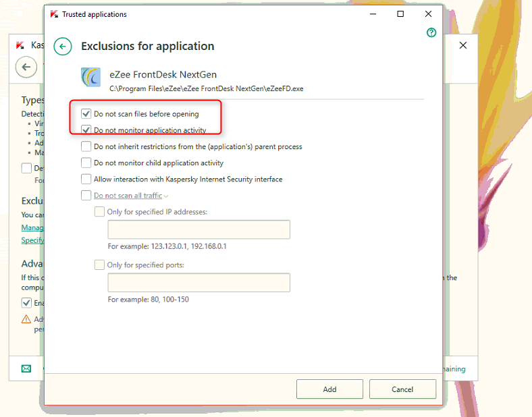The image size is (532, 417).
Task: Maximize the Trusted applications window
Action: pyautogui.click(x=400, y=14)
